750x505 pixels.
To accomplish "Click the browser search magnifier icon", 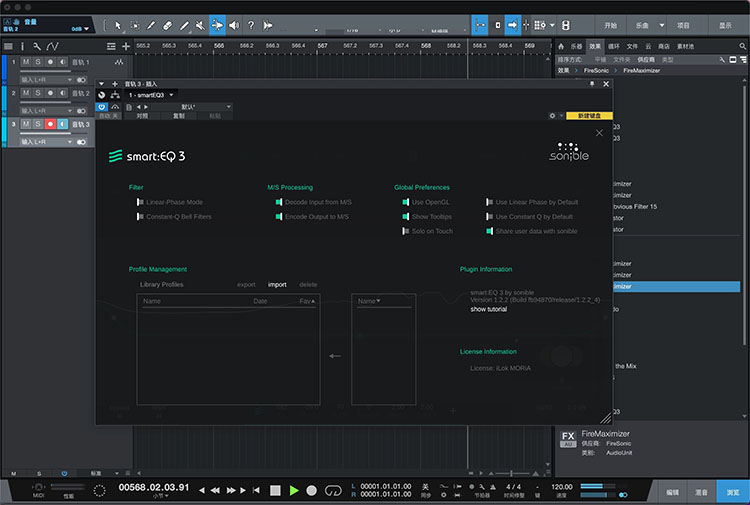I will click(742, 46).
